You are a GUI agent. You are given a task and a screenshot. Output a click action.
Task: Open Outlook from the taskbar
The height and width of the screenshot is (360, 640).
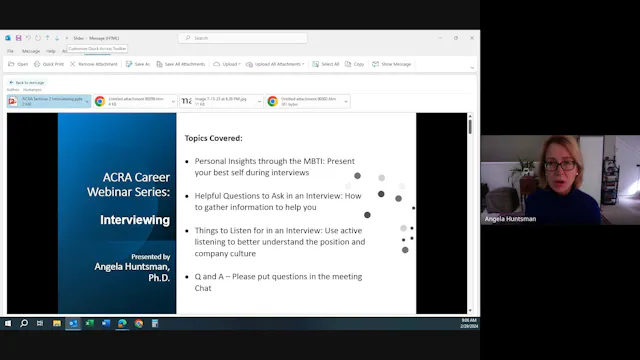73,323
